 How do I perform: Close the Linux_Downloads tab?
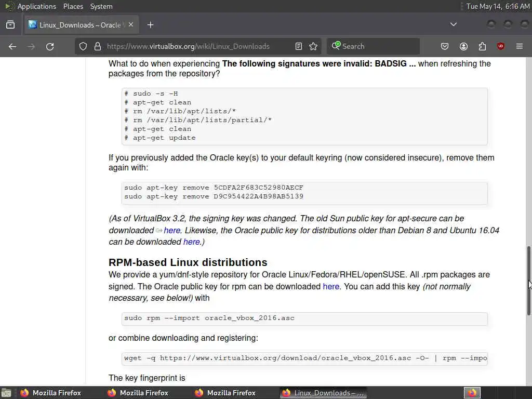pyautogui.click(x=131, y=25)
